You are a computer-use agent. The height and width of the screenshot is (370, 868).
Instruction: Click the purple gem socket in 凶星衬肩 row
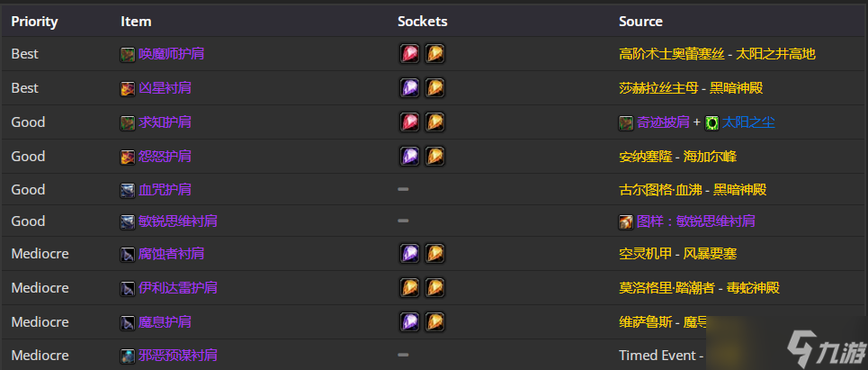[x=409, y=88]
